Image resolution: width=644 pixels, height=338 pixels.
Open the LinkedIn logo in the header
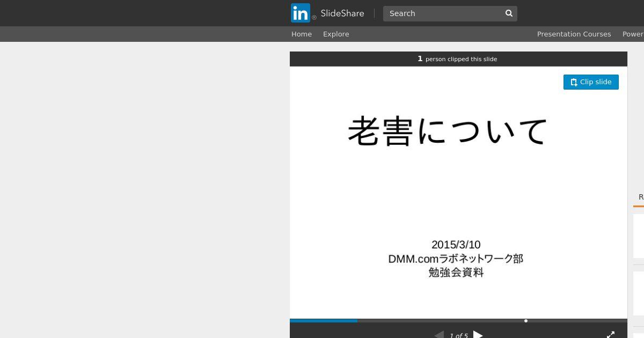[301, 13]
